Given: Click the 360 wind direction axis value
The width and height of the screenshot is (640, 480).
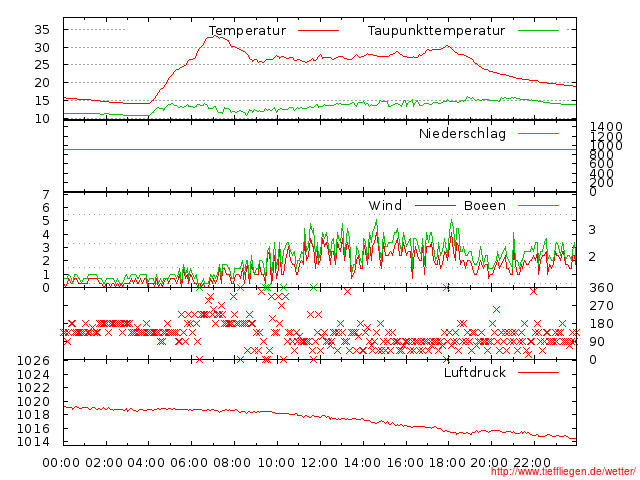Looking at the screenshot, I should point(601,288).
